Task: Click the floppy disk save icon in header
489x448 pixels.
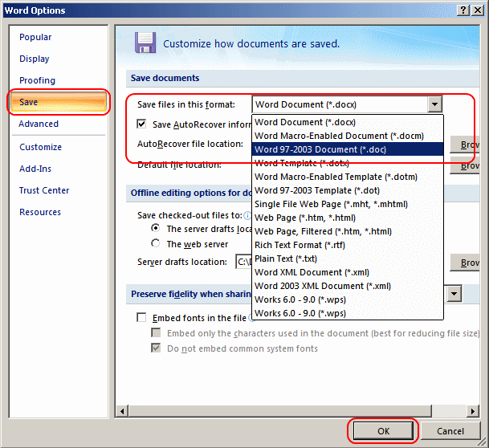Action: [145, 43]
